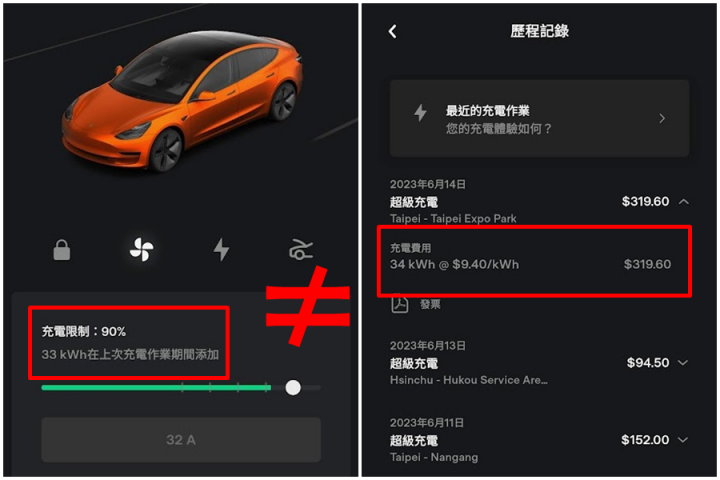Viewport: 720px width, 480px height.
Task: Open the invoice PDF icon
Action: pos(400,304)
